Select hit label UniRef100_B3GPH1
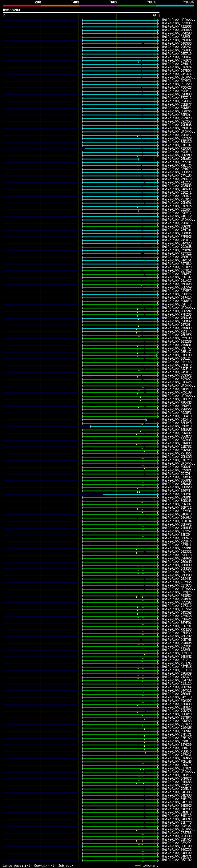This screenshot has height=868, width=197. point(176,494)
